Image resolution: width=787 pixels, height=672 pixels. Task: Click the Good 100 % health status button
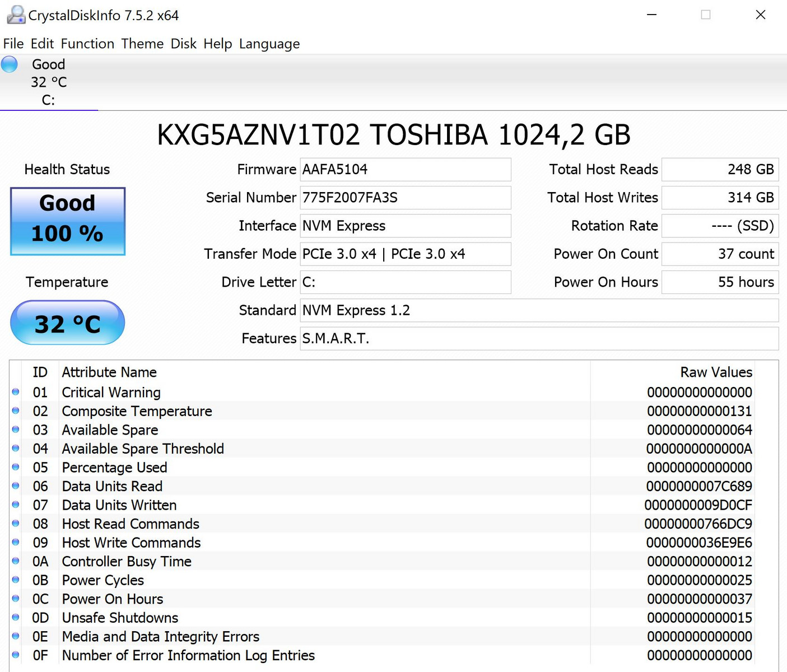(x=68, y=221)
